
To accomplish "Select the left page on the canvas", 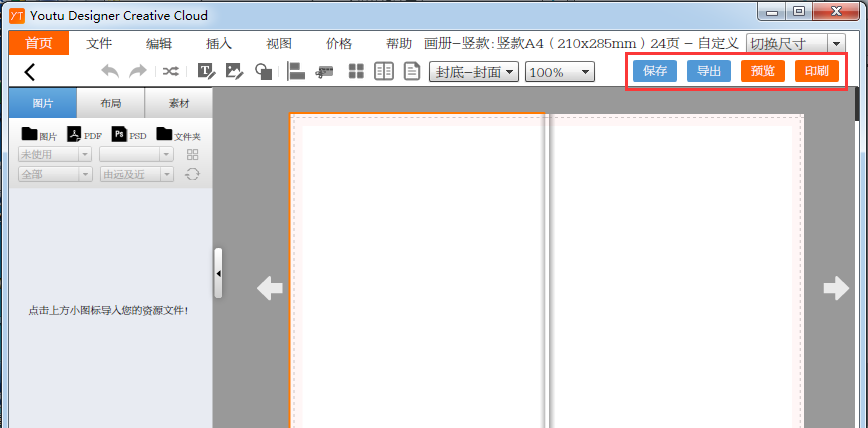I will tap(418, 271).
